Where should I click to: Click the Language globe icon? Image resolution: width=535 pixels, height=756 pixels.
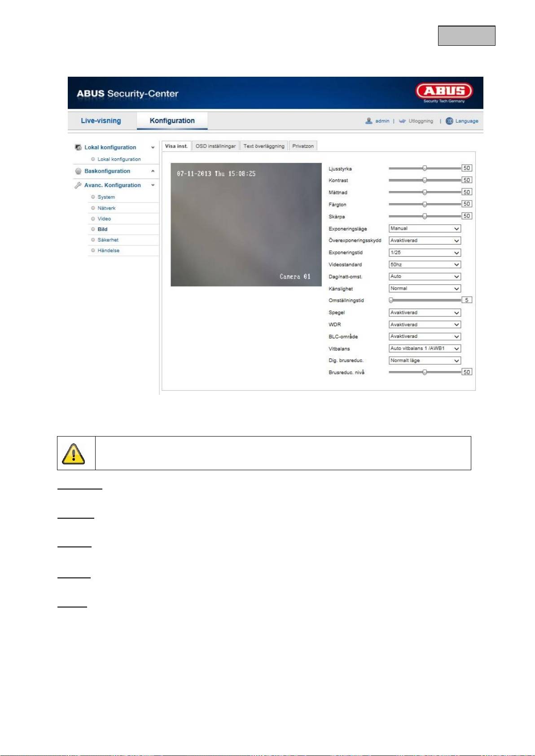tap(449, 121)
